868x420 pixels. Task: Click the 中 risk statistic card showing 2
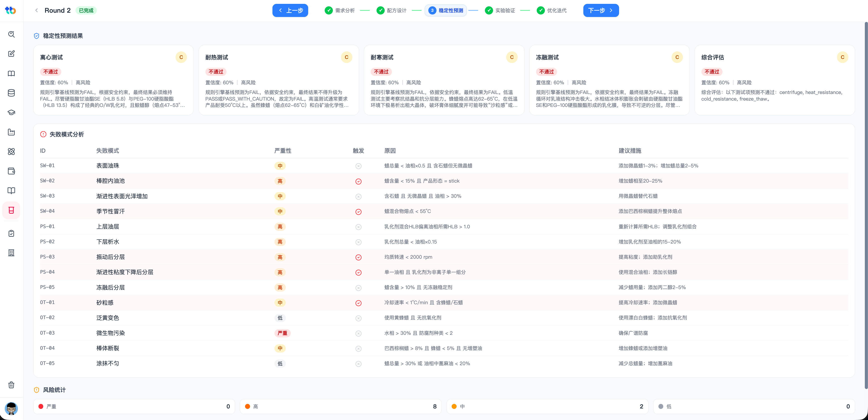click(547, 406)
